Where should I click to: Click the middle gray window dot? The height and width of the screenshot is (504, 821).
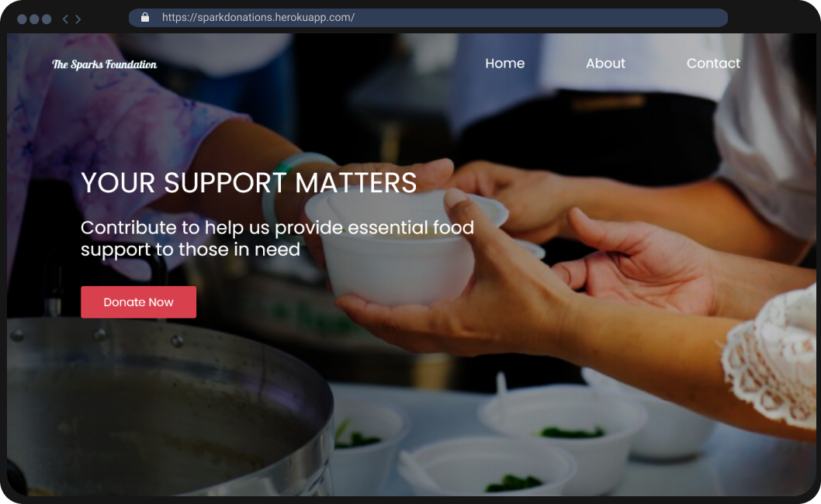(x=34, y=19)
